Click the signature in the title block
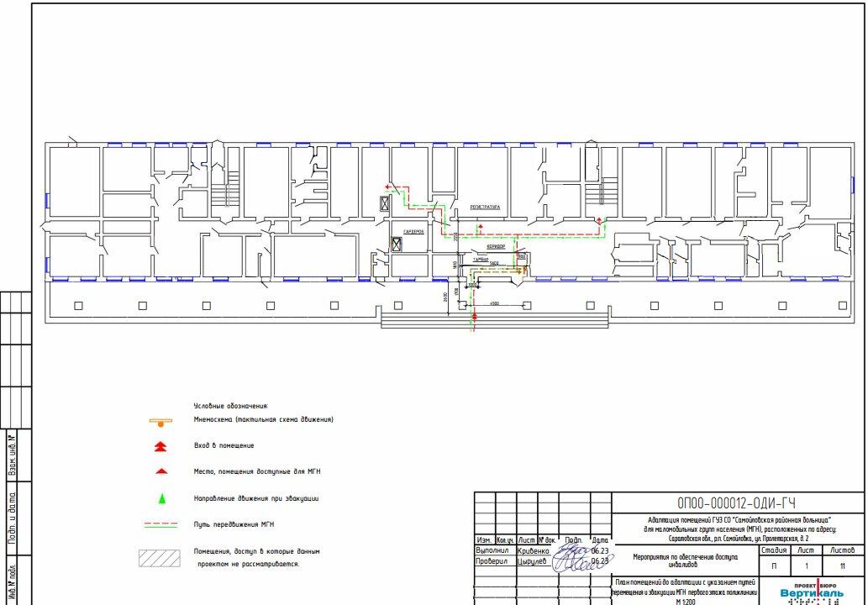This screenshot has height=605, width=868. point(575,556)
